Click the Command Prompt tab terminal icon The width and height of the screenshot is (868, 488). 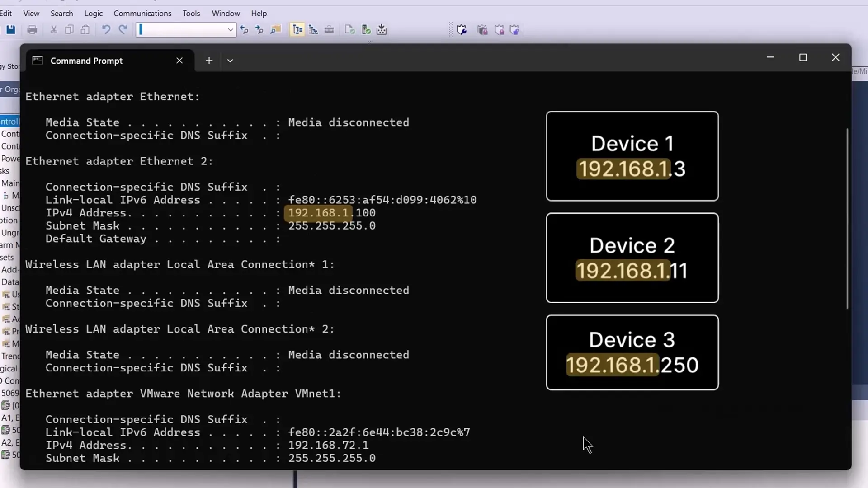(38, 61)
